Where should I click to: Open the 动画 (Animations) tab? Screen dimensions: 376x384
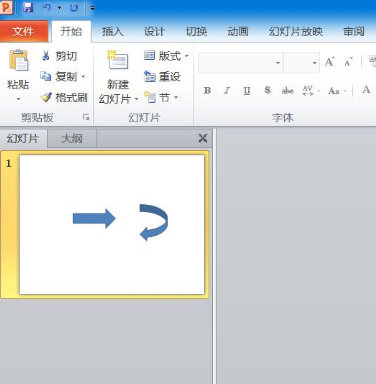[x=238, y=32]
